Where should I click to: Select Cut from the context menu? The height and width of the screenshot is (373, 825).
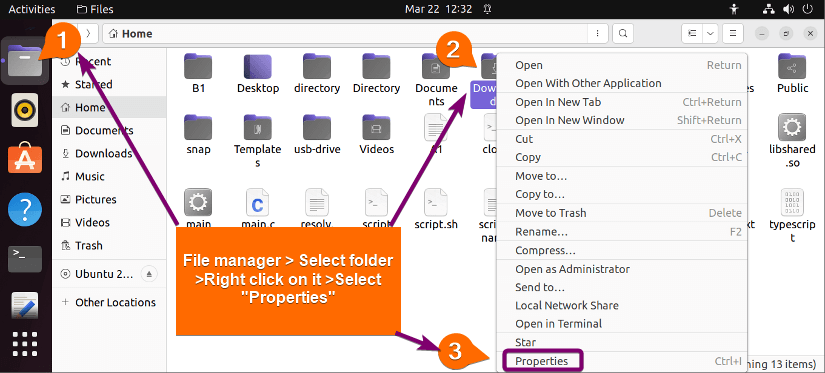click(621, 139)
